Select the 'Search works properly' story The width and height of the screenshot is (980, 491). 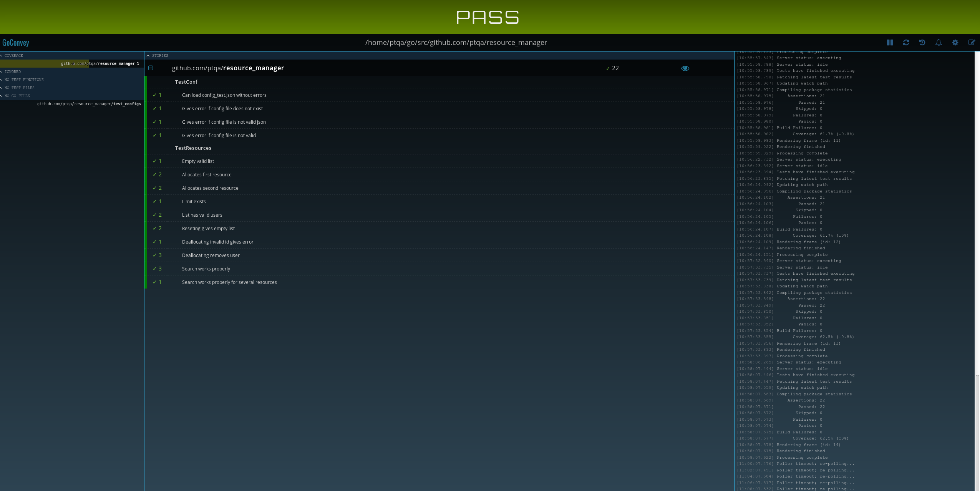[x=206, y=269]
